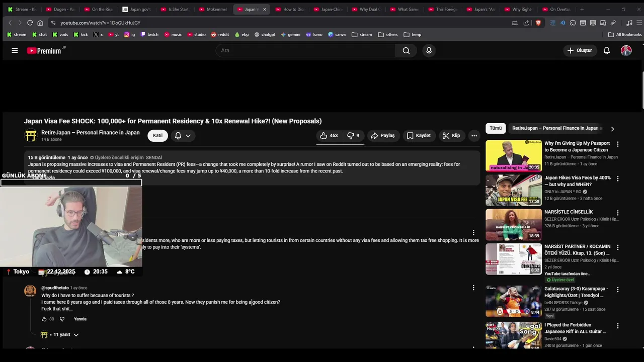Image resolution: width=644 pixels, height=362 pixels.
Task: Reload the page
Action: (x=30, y=23)
